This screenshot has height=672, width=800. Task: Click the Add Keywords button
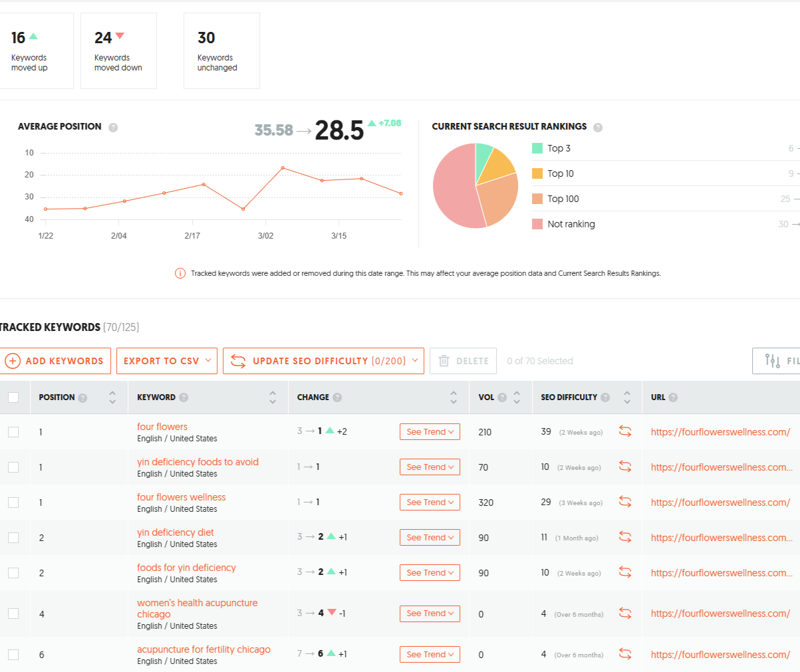(56, 360)
